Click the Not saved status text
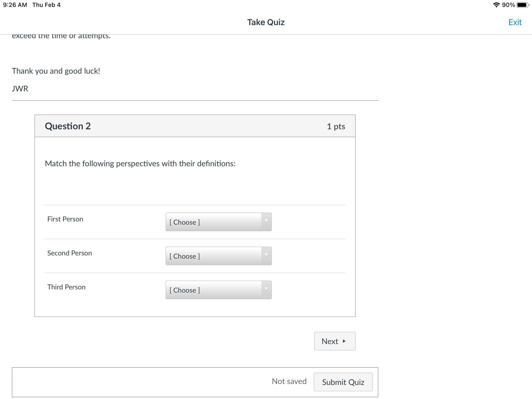 [289, 381]
